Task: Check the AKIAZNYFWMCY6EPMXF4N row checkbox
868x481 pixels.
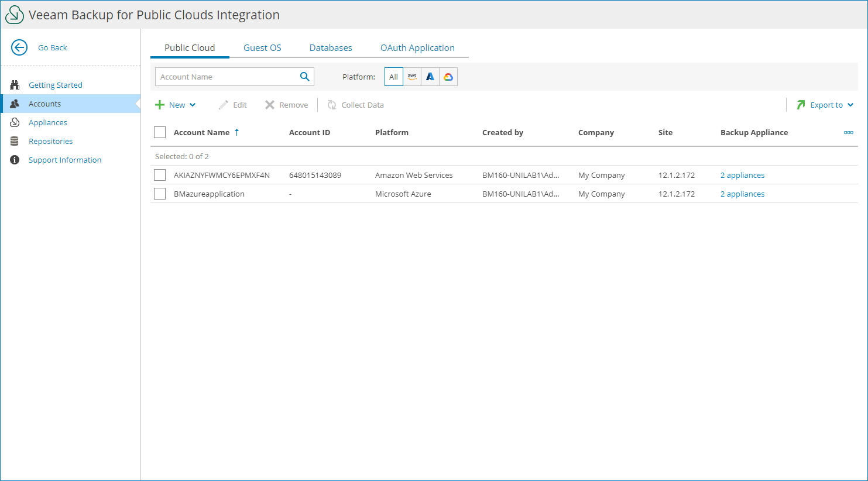Action: (160, 175)
